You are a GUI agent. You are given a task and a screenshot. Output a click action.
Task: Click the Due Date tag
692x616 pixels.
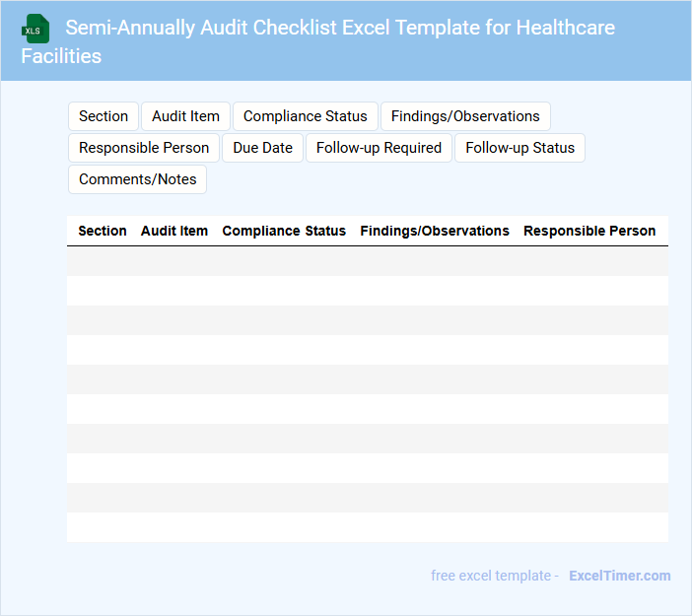pos(262,148)
